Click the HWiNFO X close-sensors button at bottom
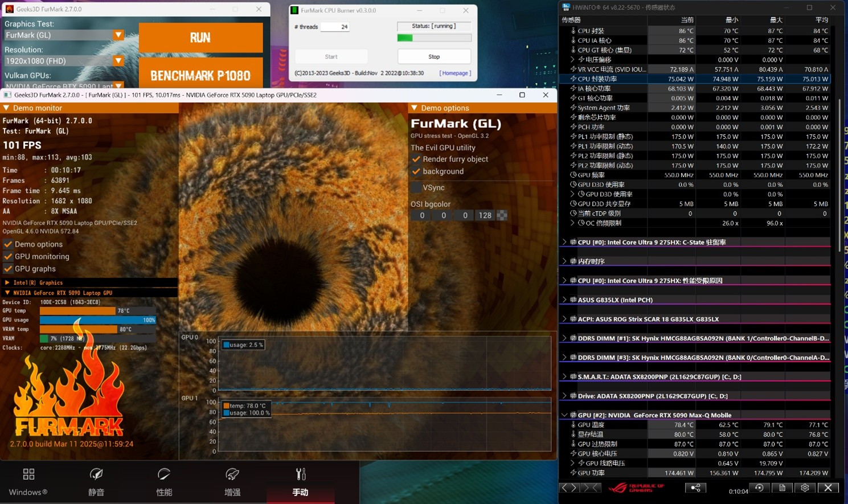 pos(828,488)
